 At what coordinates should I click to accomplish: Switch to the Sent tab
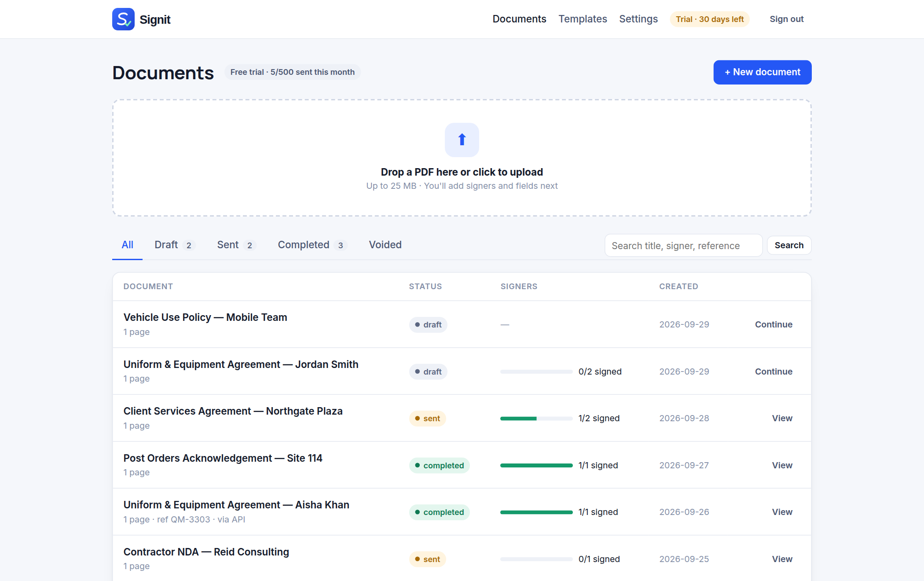[236, 245]
